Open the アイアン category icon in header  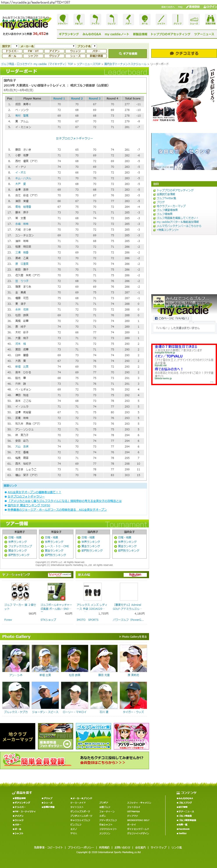[95, 20]
